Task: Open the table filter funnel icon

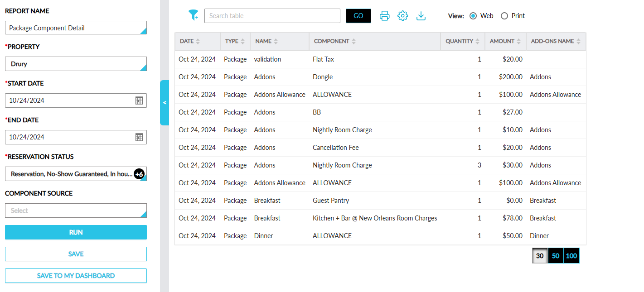Action: pos(194,15)
